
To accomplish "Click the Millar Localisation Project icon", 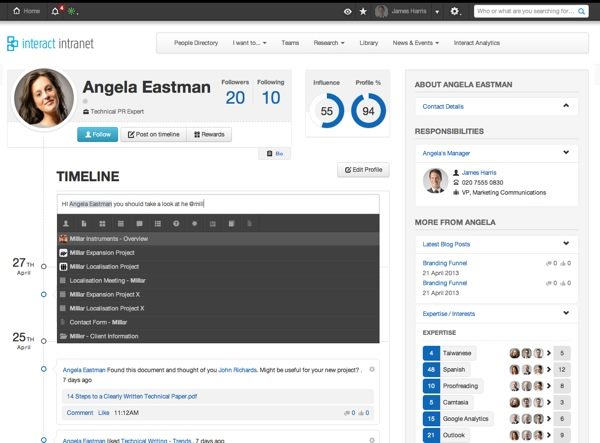I will (63, 267).
